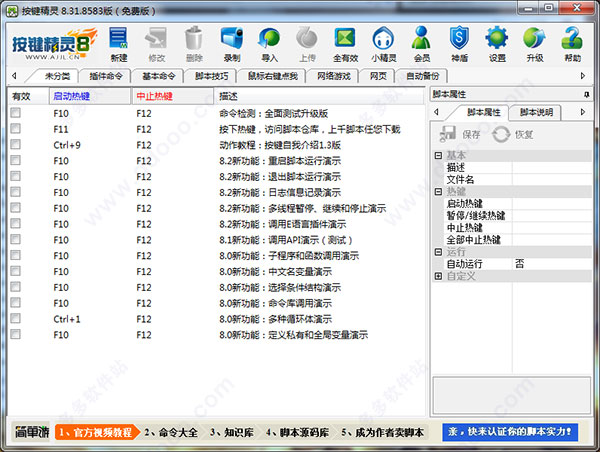Expand the 自定义 property group
This screenshot has width=600, height=452.
(439, 276)
